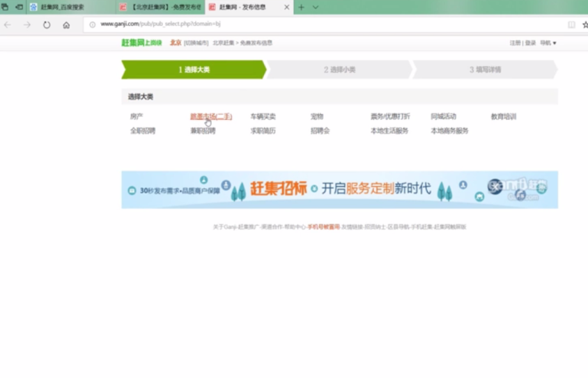
Task: Click the 赶集招标 banner
Action: click(x=339, y=189)
